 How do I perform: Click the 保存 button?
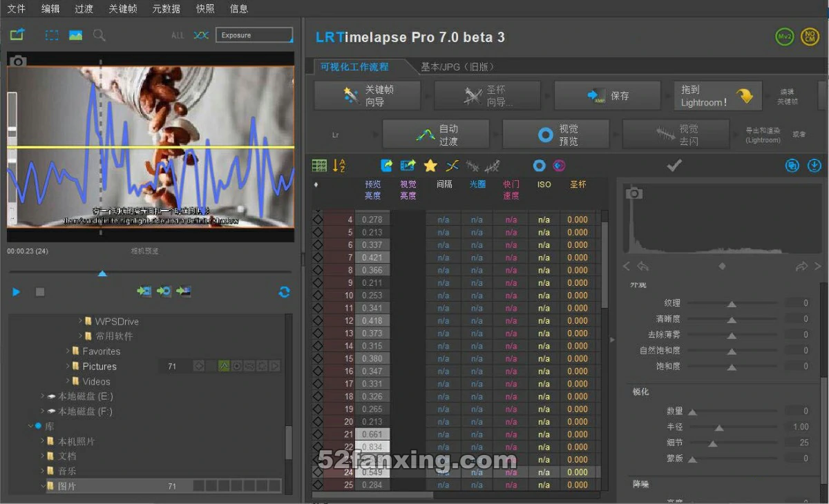tap(607, 96)
